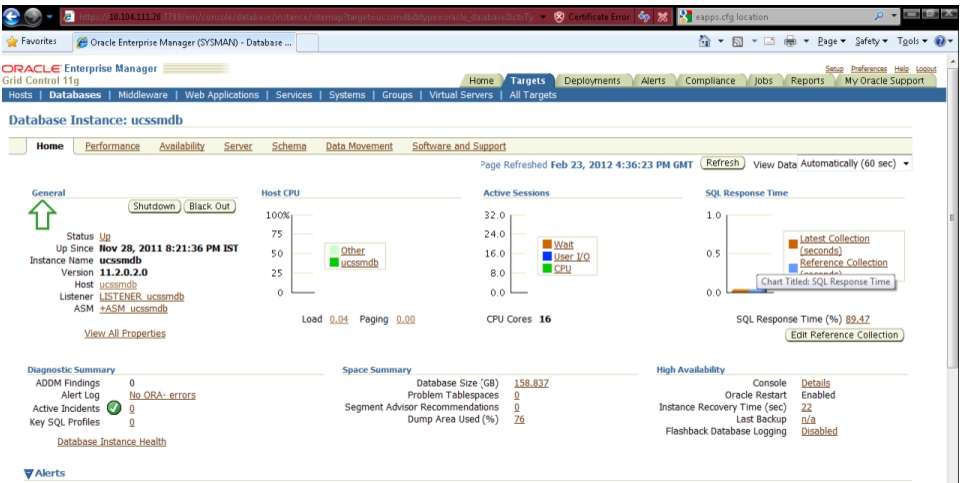Viewport: 963px width, 483px height.
Task: Open All Targets in the subnav bar
Action: click(533, 95)
